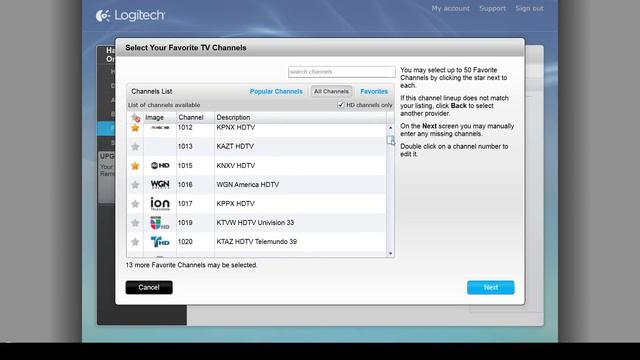The width and height of the screenshot is (640, 360).
Task: Click the ion television logo
Action: click(x=160, y=204)
